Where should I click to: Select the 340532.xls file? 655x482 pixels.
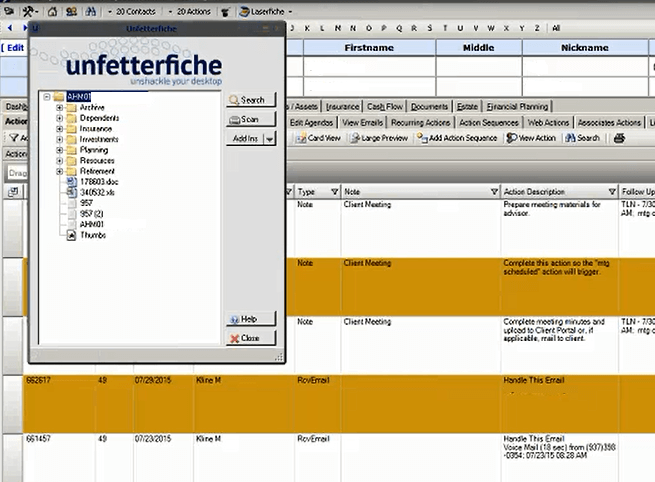97,193
